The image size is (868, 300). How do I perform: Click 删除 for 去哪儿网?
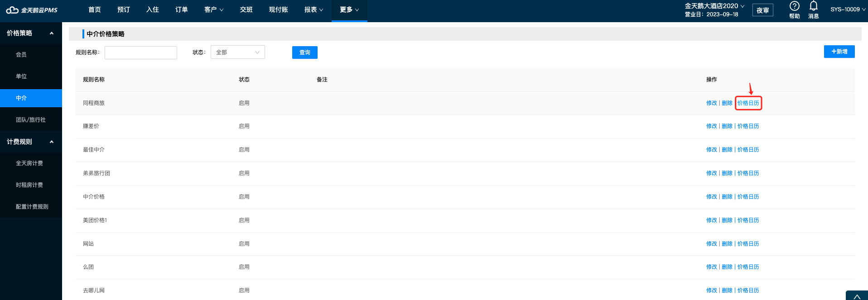coord(727,290)
